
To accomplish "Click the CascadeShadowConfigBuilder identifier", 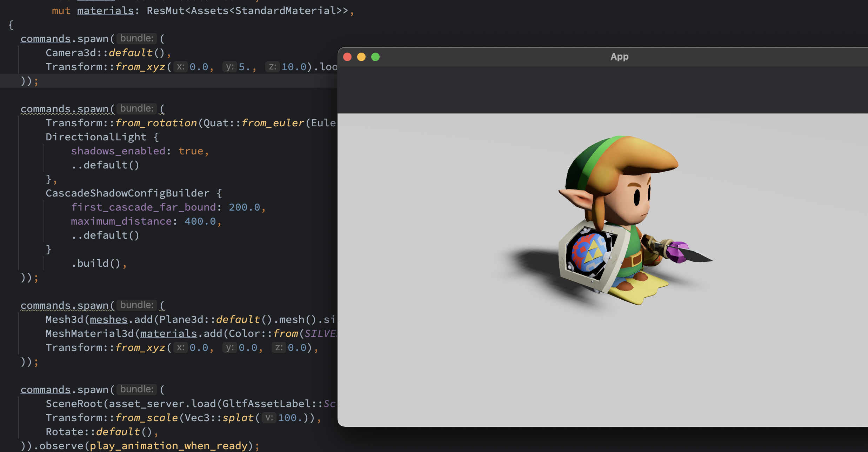I will (127, 193).
